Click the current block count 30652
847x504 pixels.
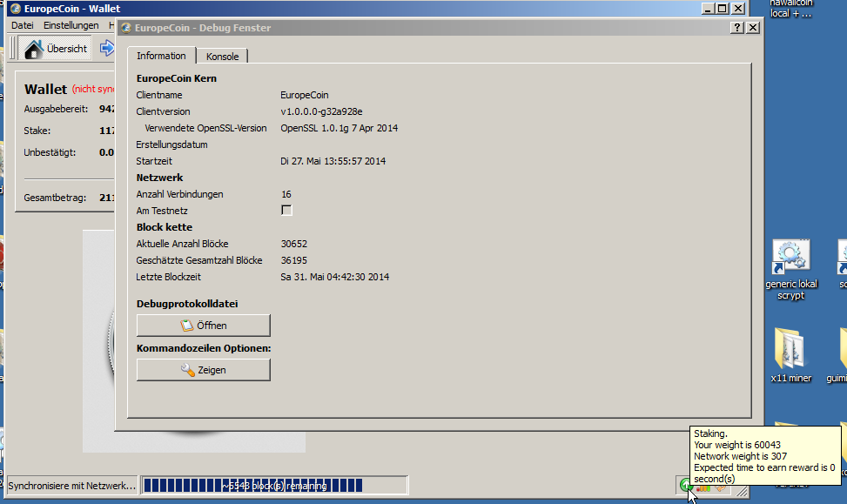tap(294, 244)
